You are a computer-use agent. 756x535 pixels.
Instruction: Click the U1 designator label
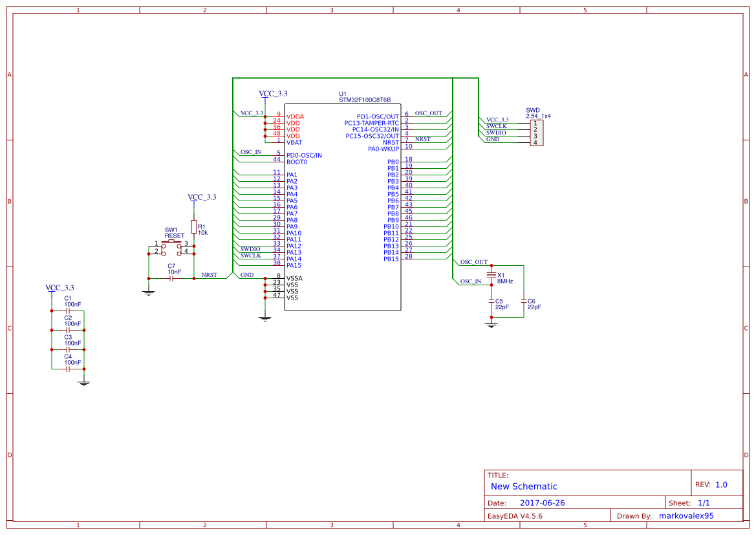pyautogui.click(x=342, y=94)
